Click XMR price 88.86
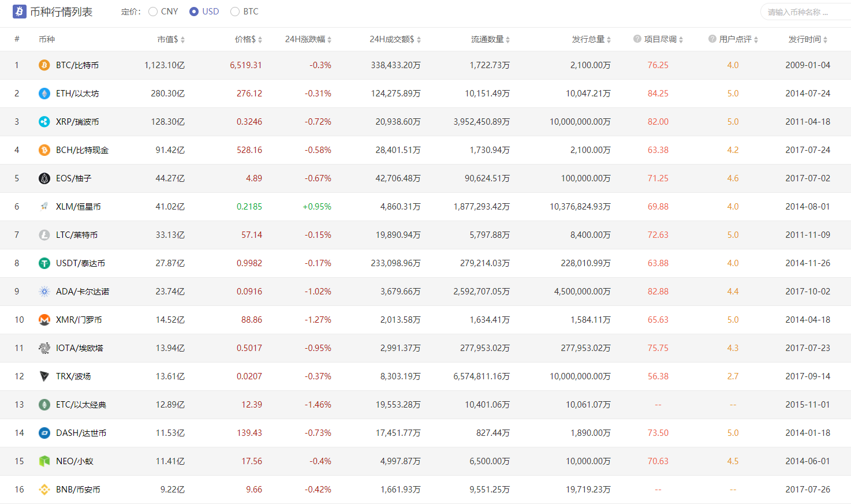Viewport: 851px width, 504px height. click(x=252, y=320)
